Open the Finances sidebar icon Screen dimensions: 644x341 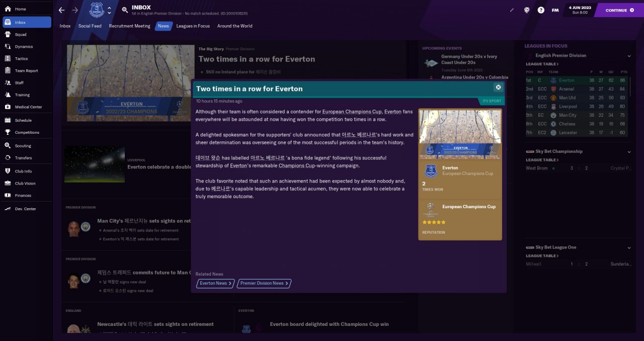[x=8, y=196]
